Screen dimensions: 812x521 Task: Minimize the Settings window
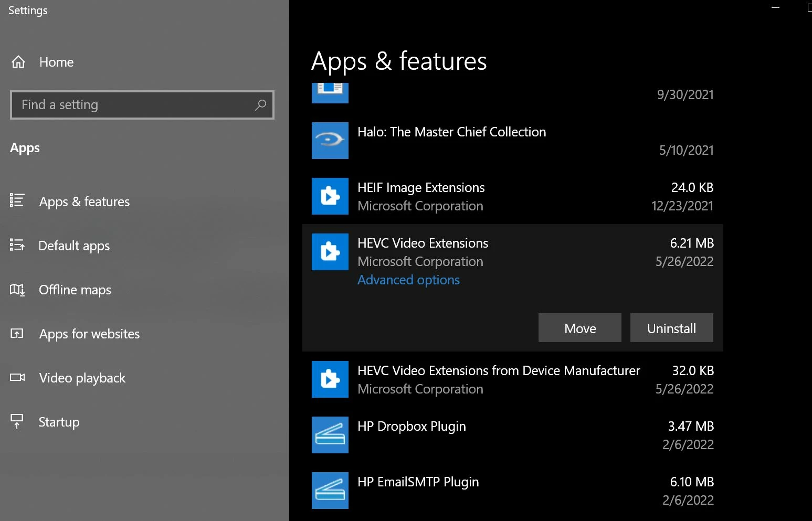click(x=776, y=7)
